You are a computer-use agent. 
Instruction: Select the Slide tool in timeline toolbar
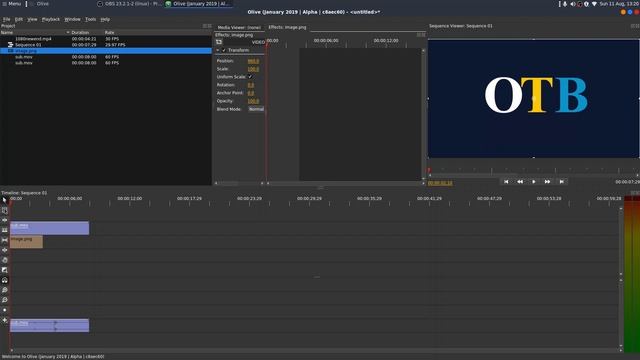click(4, 250)
